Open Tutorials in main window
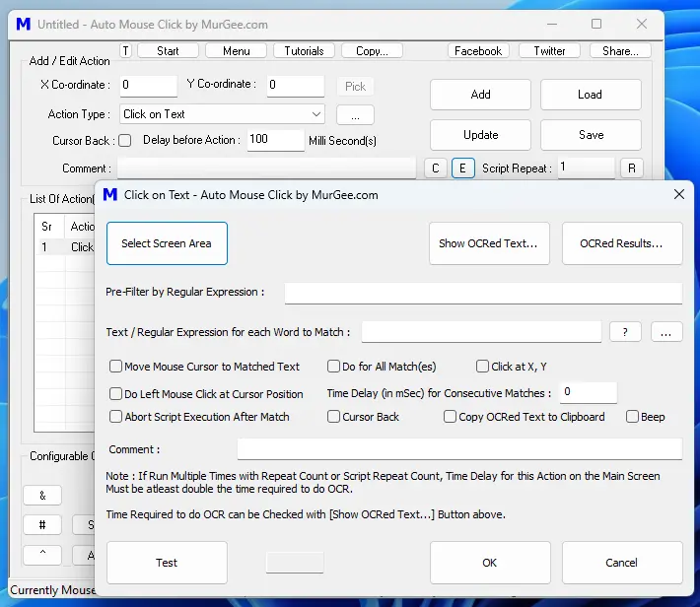This screenshot has width=700, height=607. tap(304, 51)
